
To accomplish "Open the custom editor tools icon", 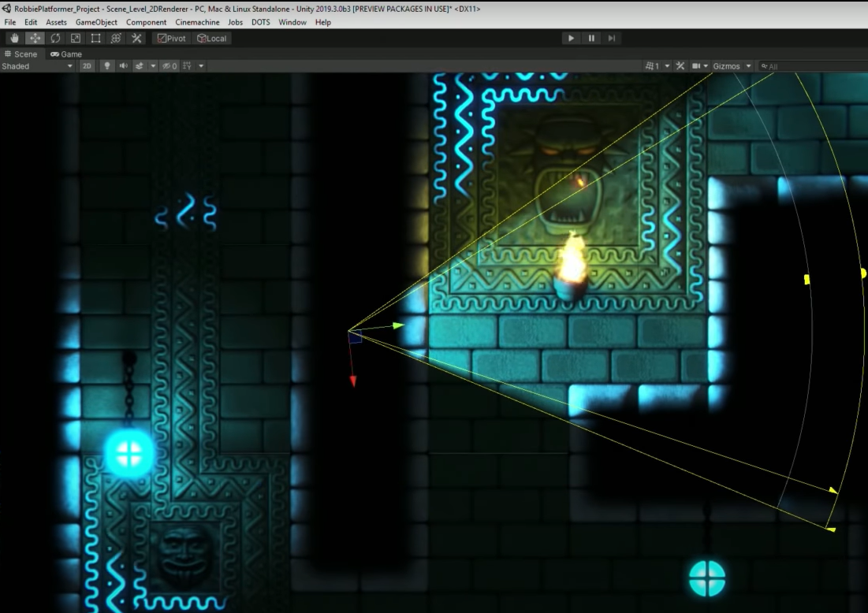I will pyautogui.click(x=136, y=37).
